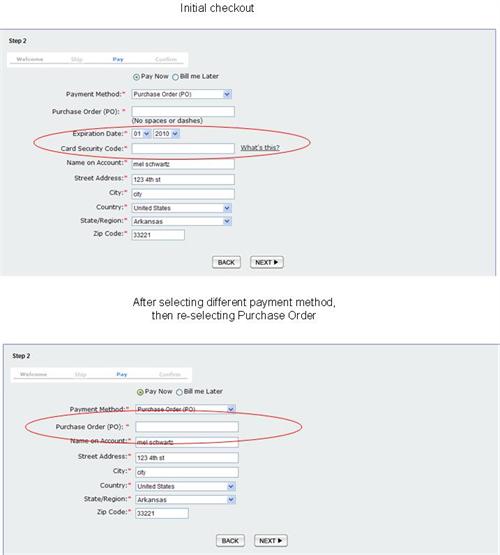Viewport: 500px width, 555px height.
Task: Focus Purchase Order field in bottom form
Action: 187,427
